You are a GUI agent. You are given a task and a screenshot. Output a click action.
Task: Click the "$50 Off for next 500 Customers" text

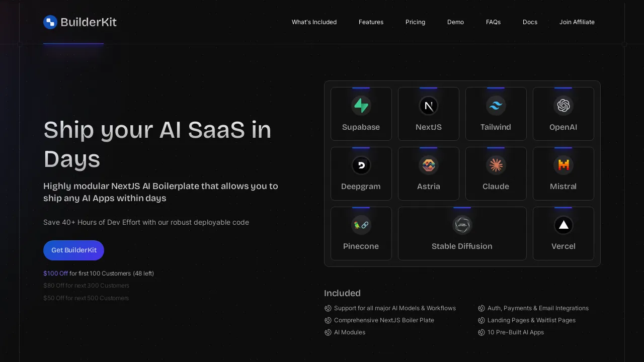86,298
